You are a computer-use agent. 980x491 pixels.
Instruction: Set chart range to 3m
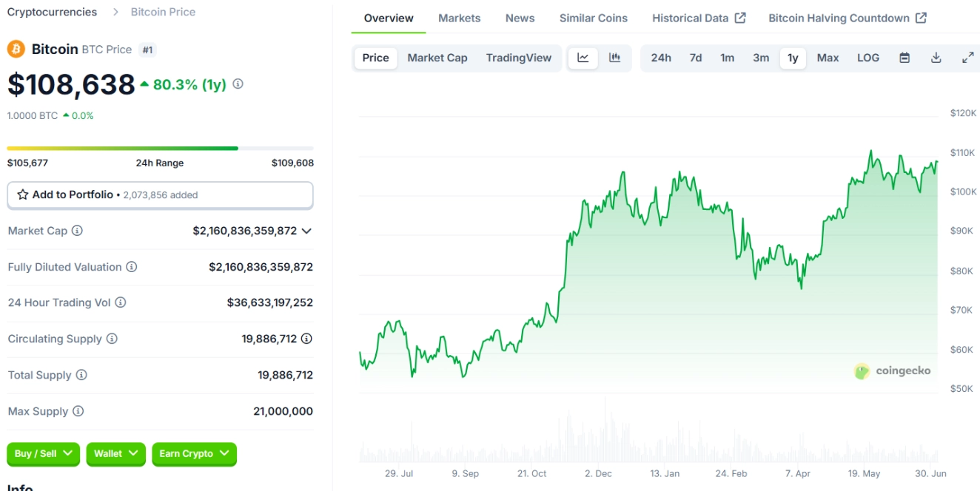pos(761,58)
